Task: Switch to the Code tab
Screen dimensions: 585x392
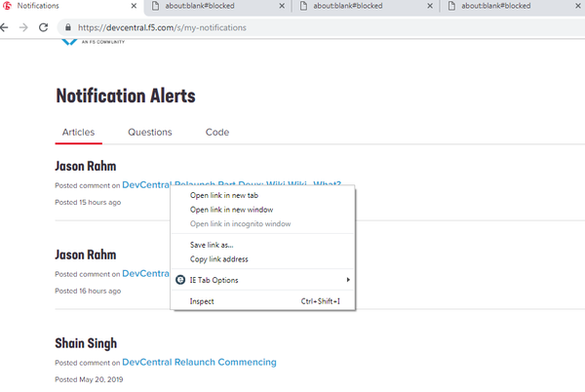Action: click(x=216, y=133)
